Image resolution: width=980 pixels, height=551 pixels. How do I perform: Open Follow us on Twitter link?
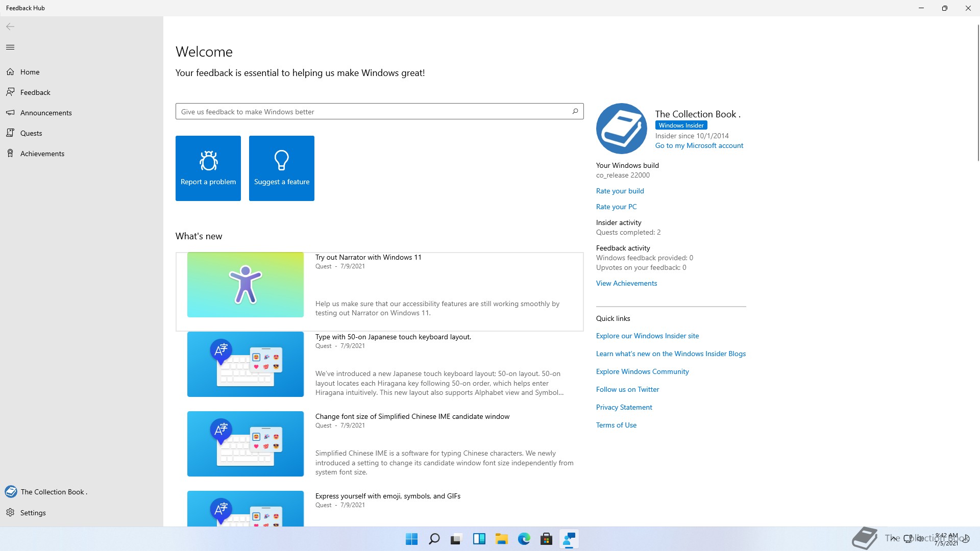click(628, 389)
